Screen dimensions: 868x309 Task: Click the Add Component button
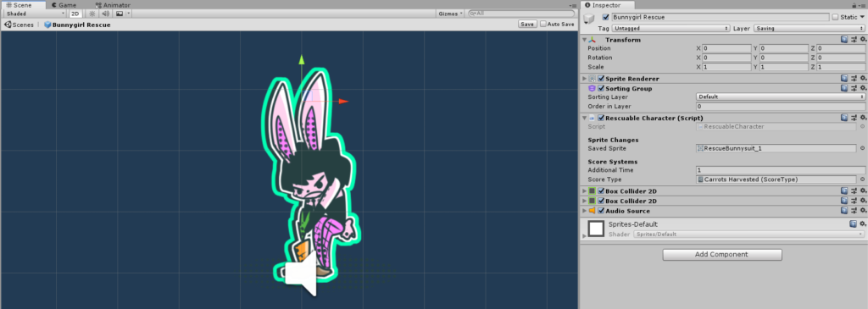(722, 254)
